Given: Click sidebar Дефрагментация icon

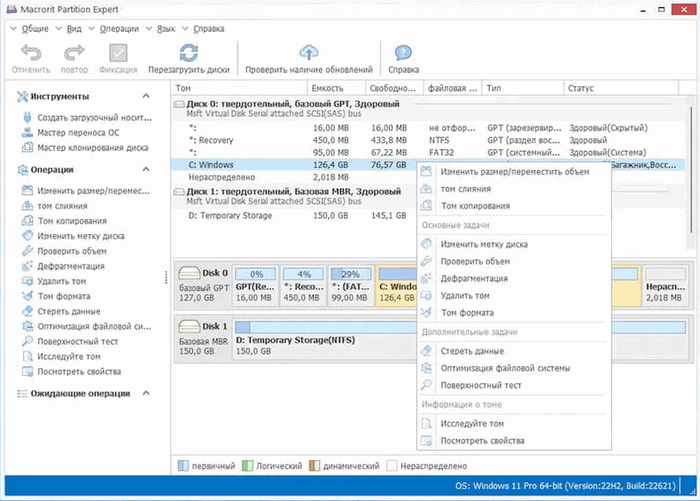Looking at the screenshot, I should pyautogui.click(x=27, y=266).
